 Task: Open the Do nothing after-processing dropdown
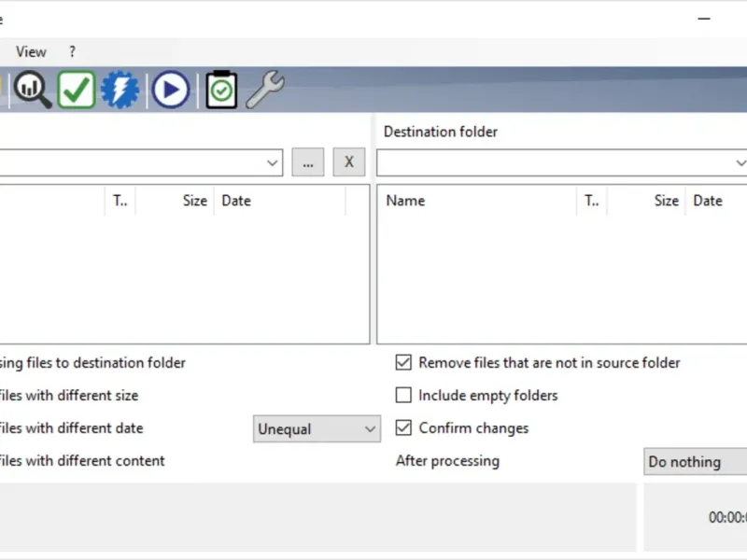click(x=695, y=461)
